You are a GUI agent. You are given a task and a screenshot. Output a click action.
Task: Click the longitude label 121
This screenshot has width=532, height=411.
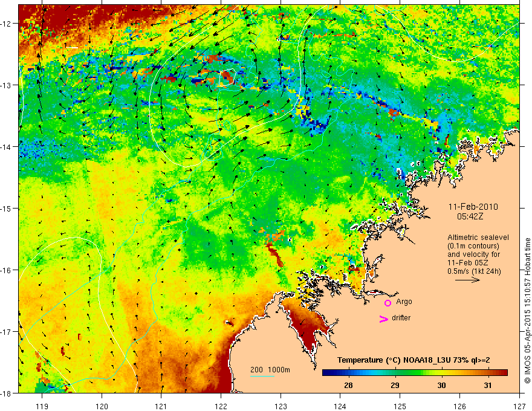point(161,406)
